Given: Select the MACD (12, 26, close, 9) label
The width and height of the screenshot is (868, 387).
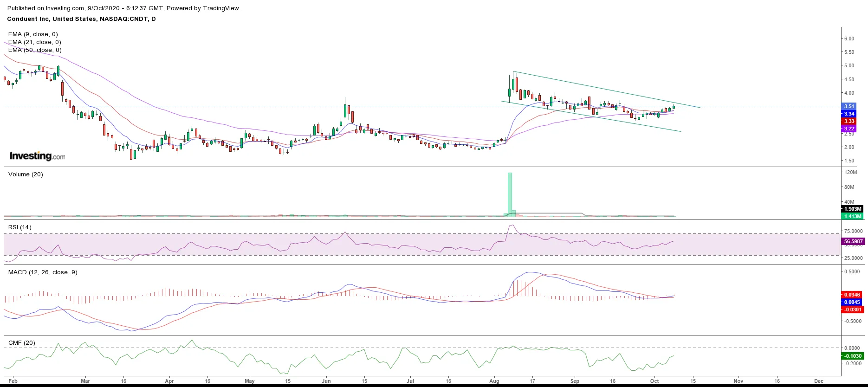Looking at the screenshot, I should [43, 272].
